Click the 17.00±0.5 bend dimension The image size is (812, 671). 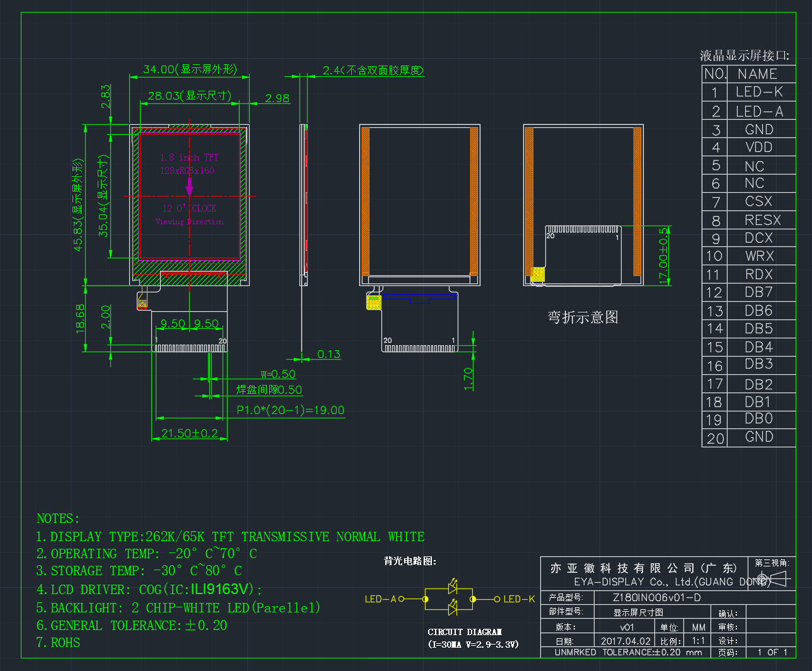pyautogui.click(x=663, y=256)
